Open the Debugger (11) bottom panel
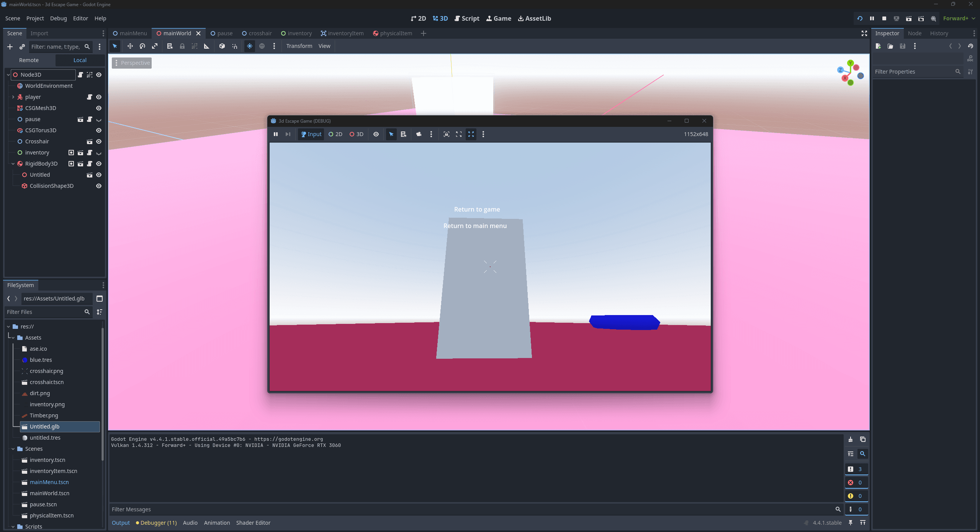This screenshot has width=980, height=532. click(156, 523)
